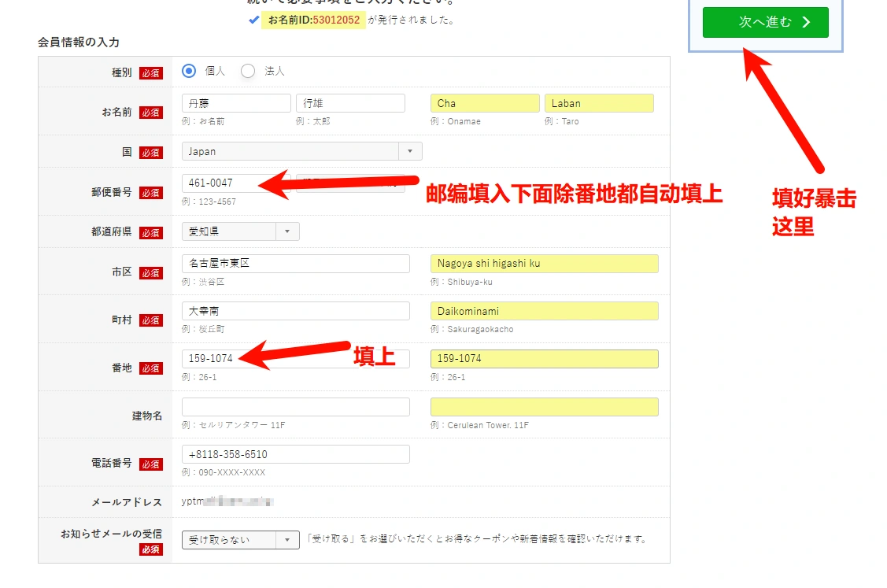This screenshot has width=887, height=588.
Task: Click the 必須 badge beside 電話番号
Action: 151,464
